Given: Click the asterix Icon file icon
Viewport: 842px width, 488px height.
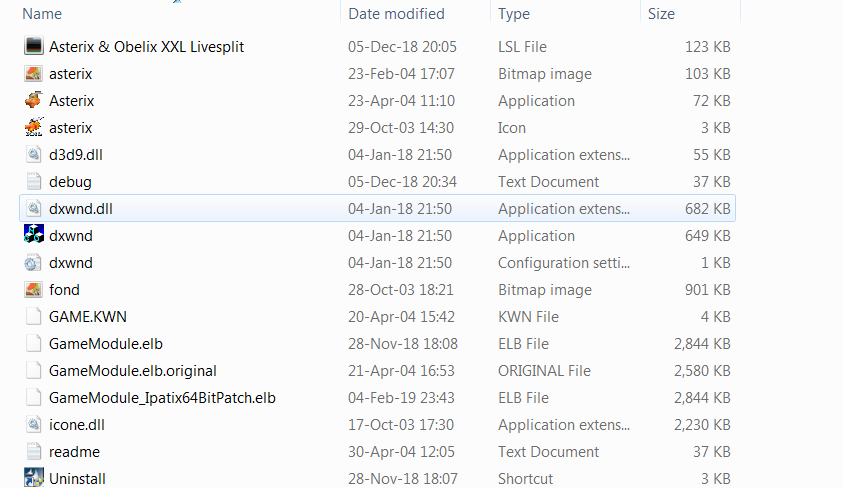Looking at the screenshot, I should click(33, 127).
